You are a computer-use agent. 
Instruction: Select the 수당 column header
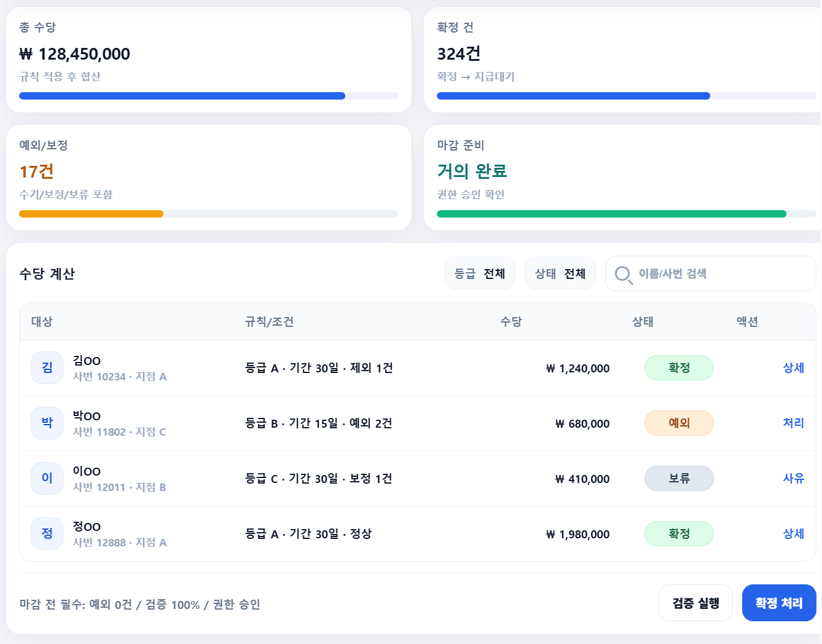(x=511, y=321)
